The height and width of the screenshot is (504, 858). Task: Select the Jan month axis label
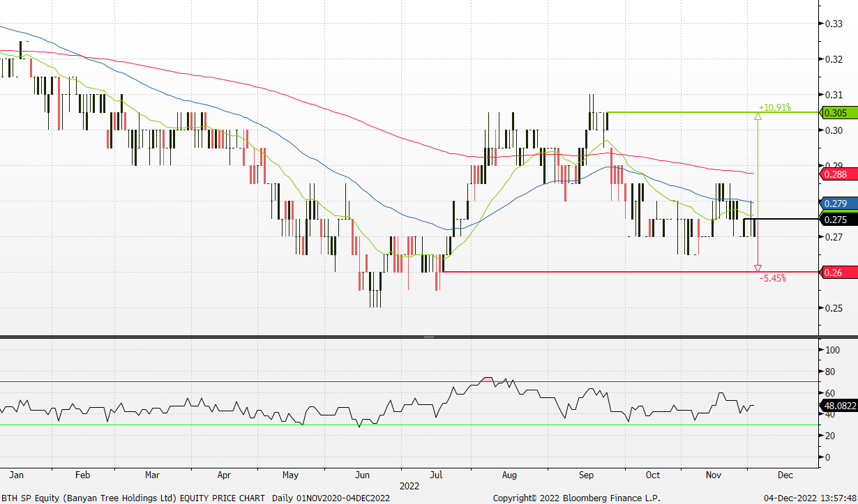(17, 475)
